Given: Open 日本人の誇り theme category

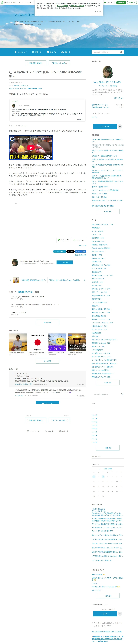Looking at the screenshot, I should coord(98,241).
